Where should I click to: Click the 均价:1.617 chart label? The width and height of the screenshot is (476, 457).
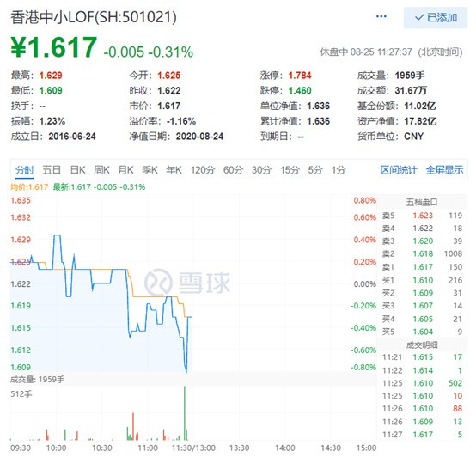[29, 187]
